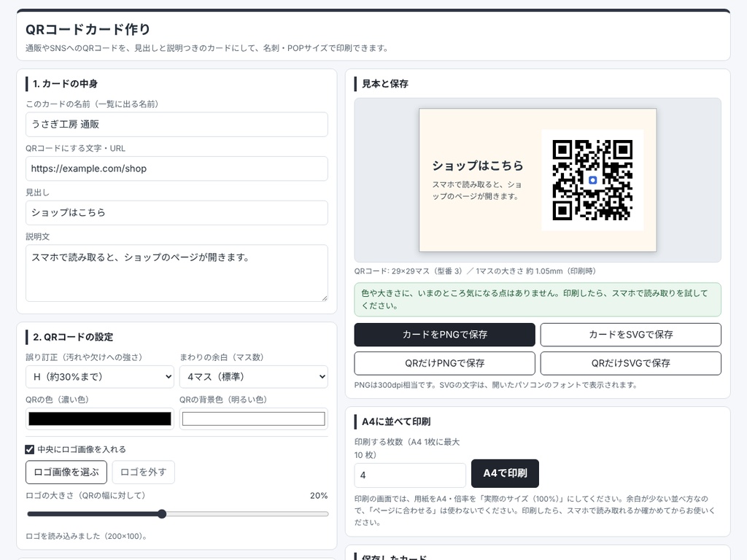747x560 pixels.
Task: Click the preview heading "ショップはこちら"
Action: click(478, 166)
